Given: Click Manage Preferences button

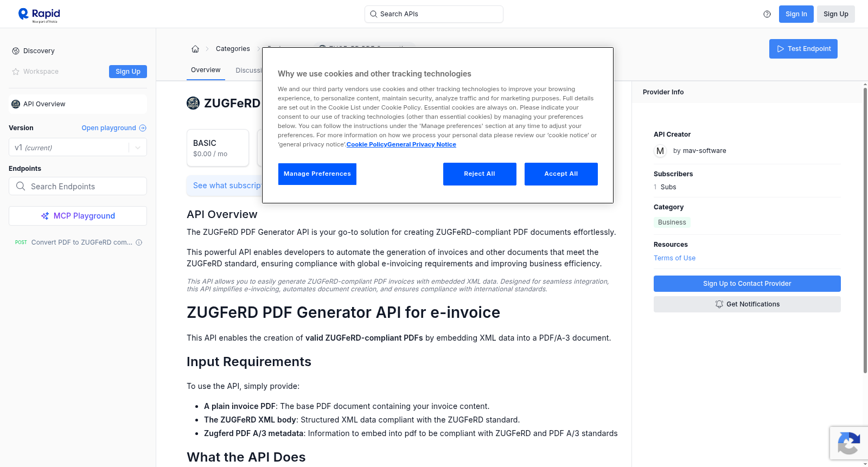Looking at the screenshot, I should [x=317, y=174].
